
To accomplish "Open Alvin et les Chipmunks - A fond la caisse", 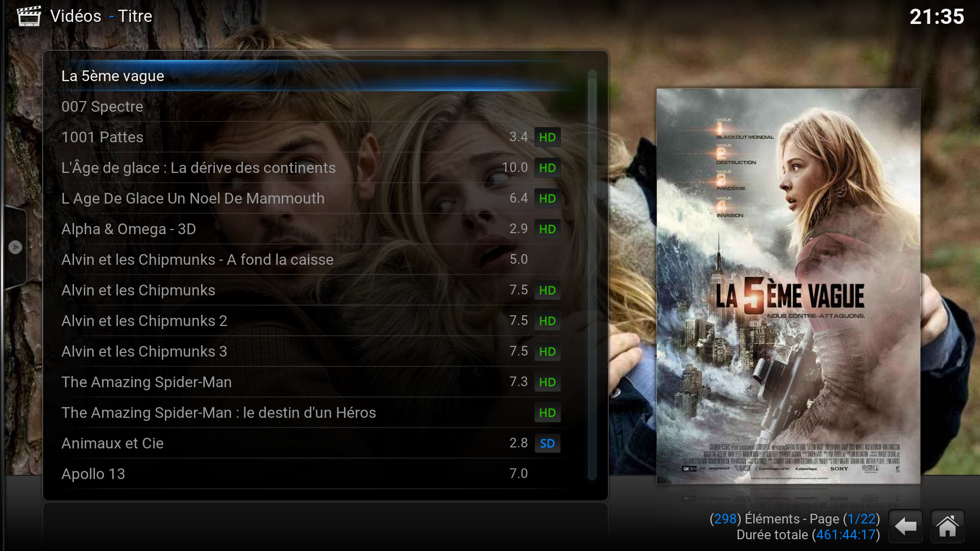I will (316, 260).
